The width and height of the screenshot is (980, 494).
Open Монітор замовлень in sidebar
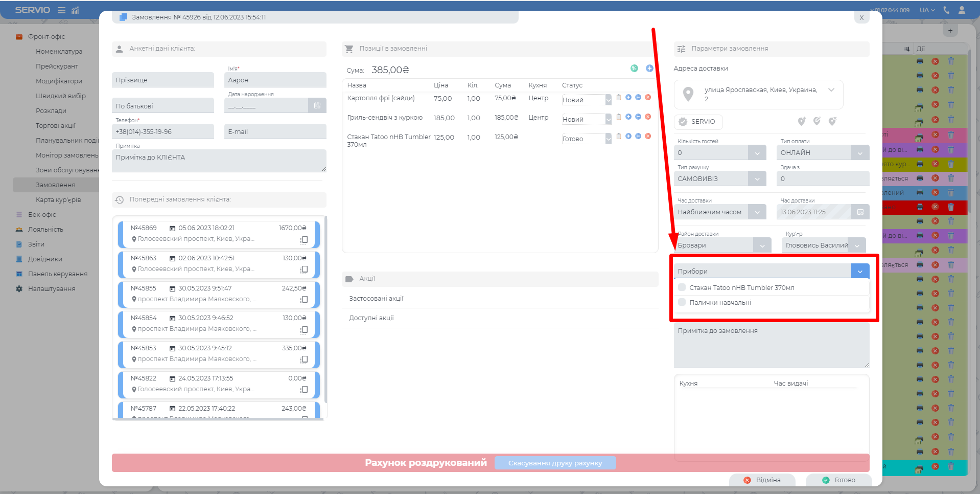(66, 155)
